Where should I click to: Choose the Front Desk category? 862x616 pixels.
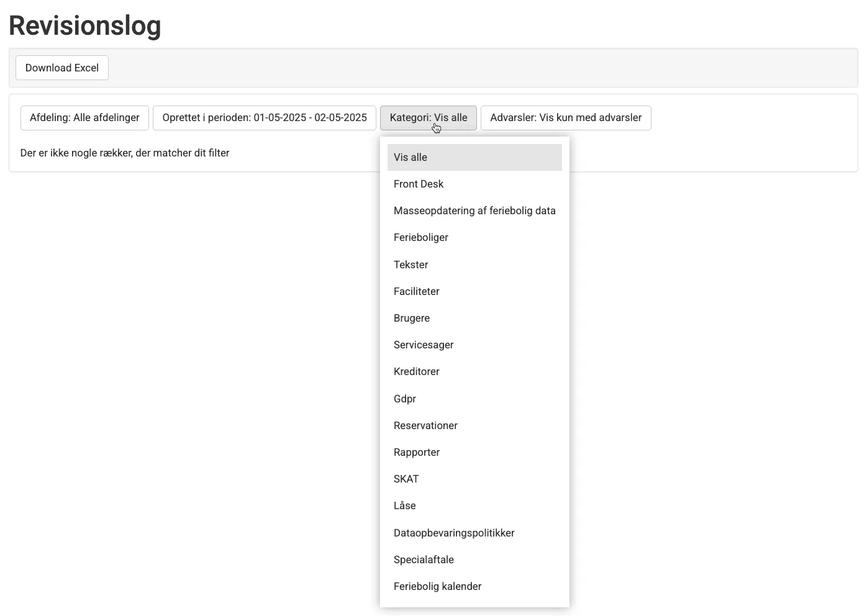419,184
